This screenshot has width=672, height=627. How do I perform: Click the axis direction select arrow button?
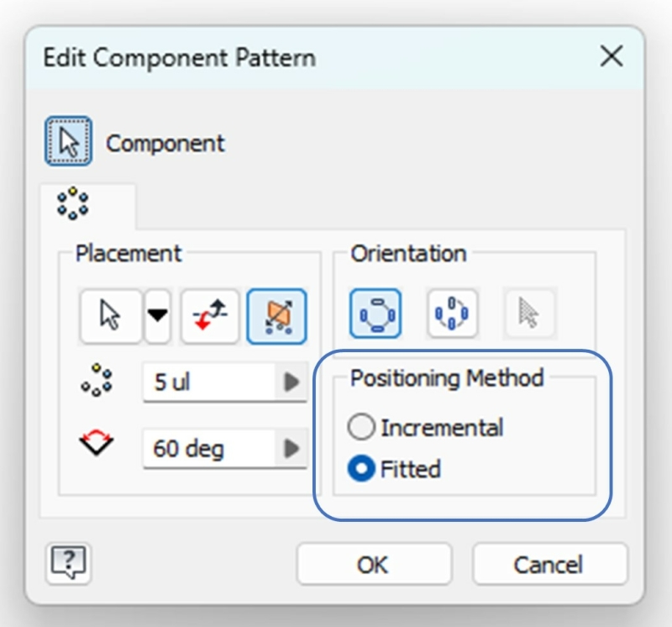[x=111, y=316]
